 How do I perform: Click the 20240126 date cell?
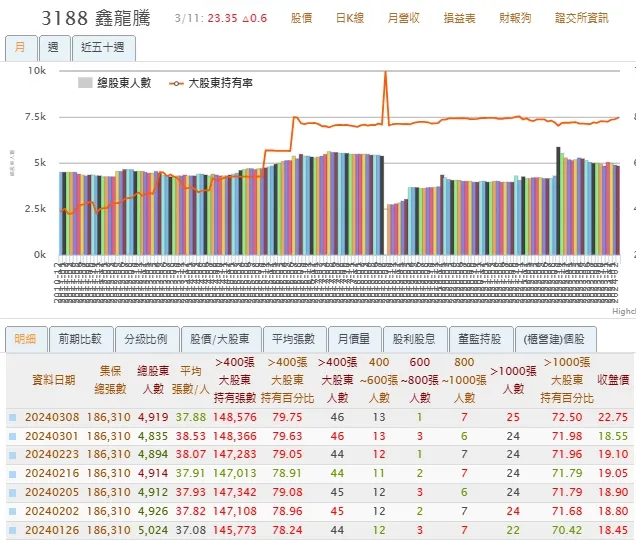(x=52, y=530)
